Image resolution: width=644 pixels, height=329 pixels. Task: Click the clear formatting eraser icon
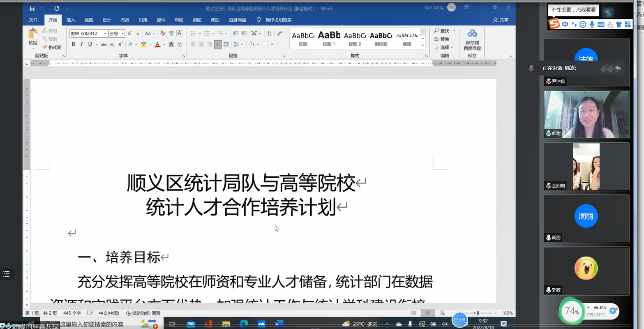click(x=163, y=33)
